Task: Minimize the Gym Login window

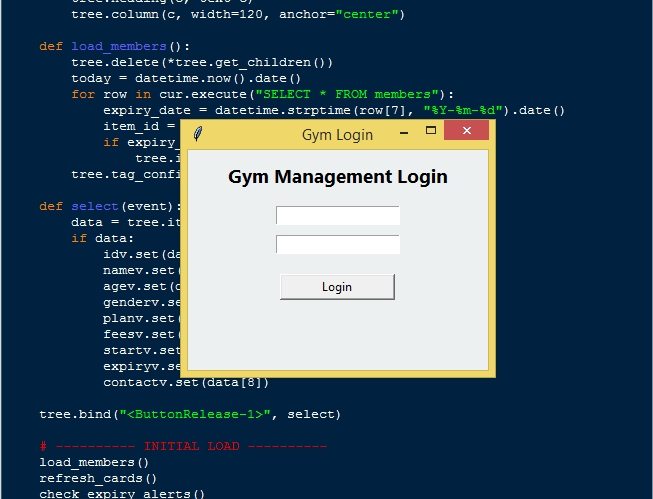Action: [x=404, y=132]
